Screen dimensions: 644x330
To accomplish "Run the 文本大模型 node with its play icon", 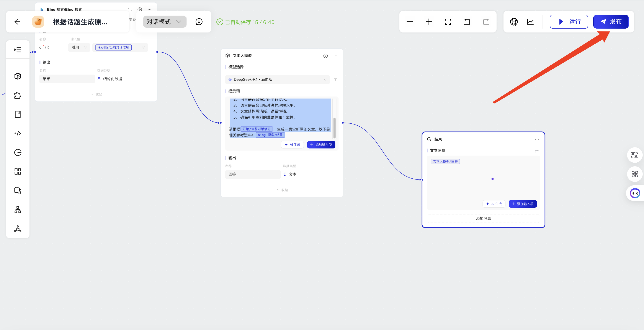I will tap(325, 56).
